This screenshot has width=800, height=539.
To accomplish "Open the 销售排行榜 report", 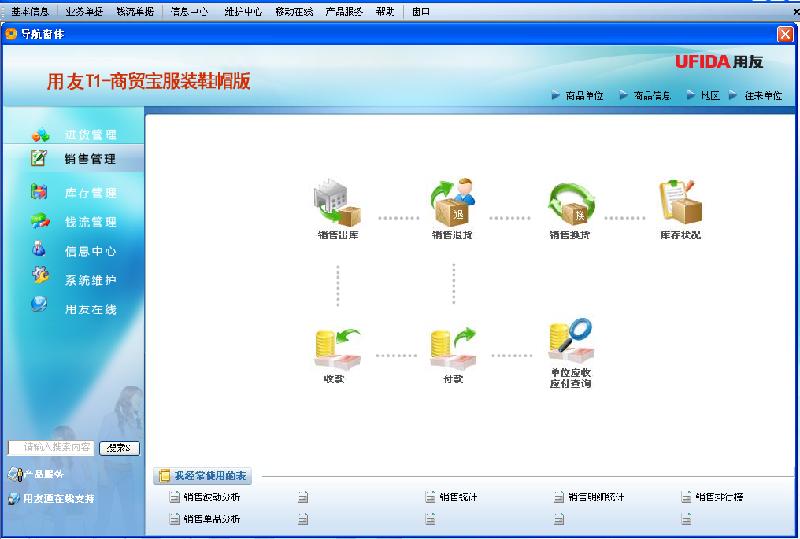I will coord(719,497).
